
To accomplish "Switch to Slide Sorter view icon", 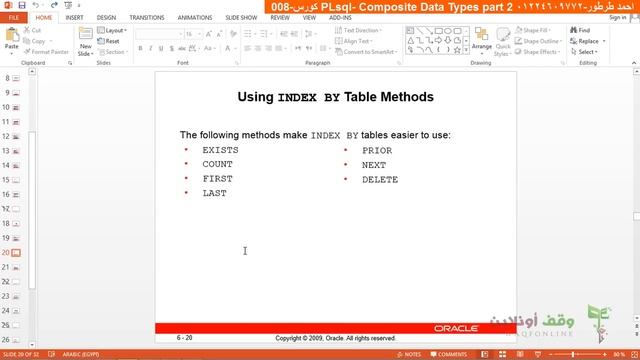I will click(502, 354).
